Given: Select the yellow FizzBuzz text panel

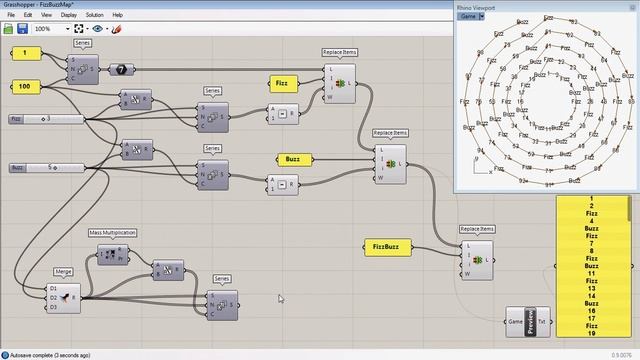Looking at the screenshot, I should tap(387, 247).
